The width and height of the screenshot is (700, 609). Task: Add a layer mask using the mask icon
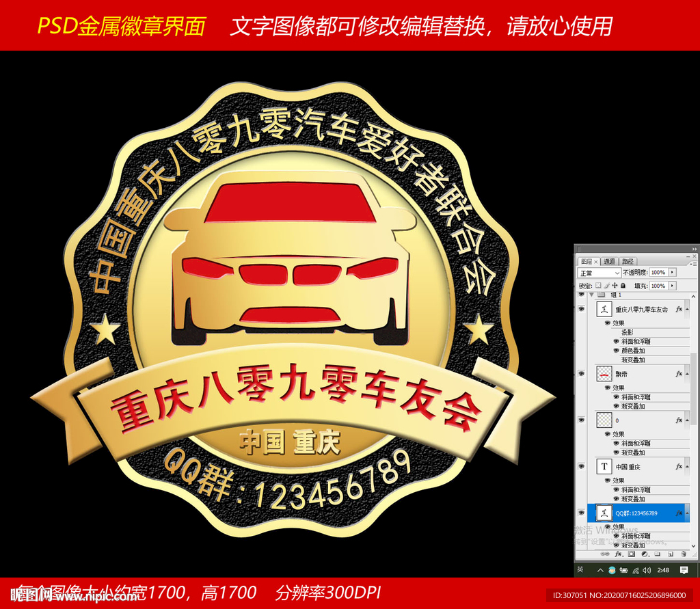click(631, 554)
